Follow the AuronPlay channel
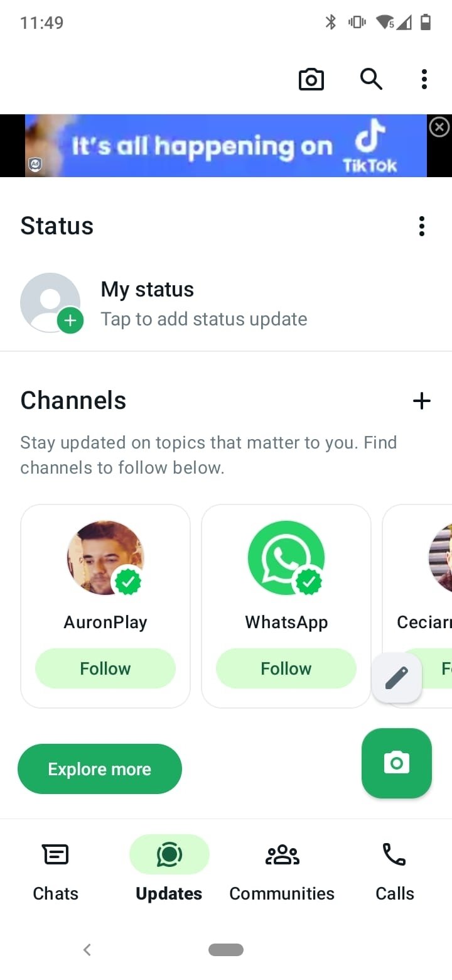This screenshot has height=980, width=452. 105,668
